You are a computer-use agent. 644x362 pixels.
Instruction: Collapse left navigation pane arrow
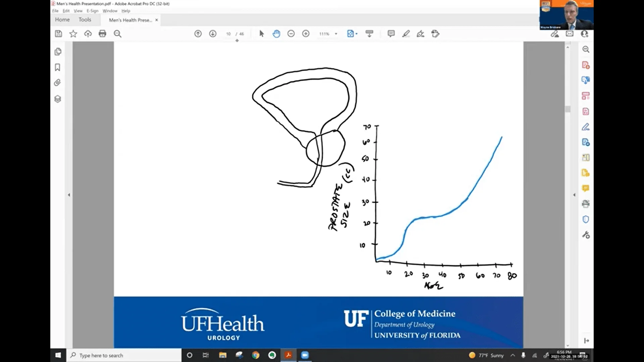pyautogui.click(x=69, y=195)
